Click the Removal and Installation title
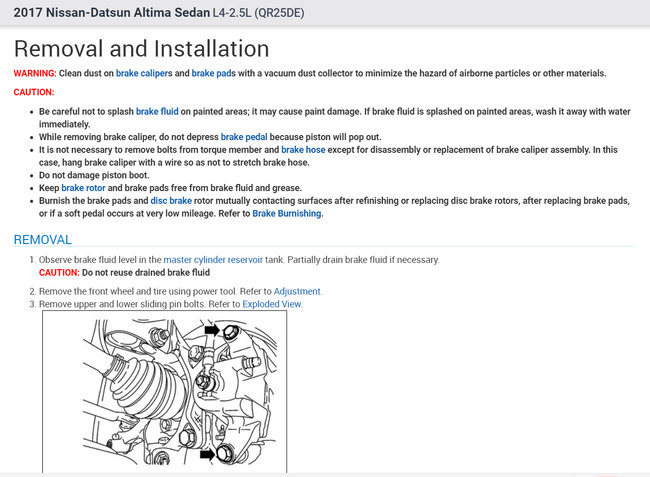650x477 pixels. tap(142, 48)
